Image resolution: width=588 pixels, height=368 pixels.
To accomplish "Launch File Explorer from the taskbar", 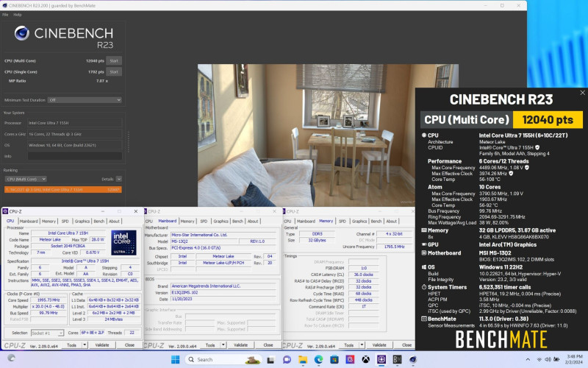I will (303, 360).
